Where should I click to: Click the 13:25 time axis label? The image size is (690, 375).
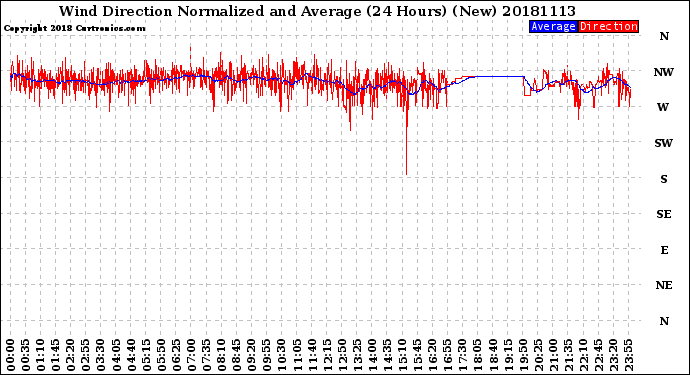tap(358, 355)
